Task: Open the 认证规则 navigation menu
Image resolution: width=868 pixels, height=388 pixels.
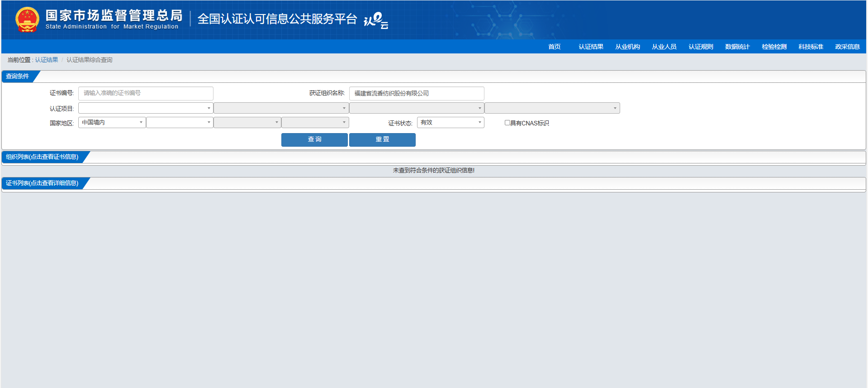Action: click(x=701, y=47)
